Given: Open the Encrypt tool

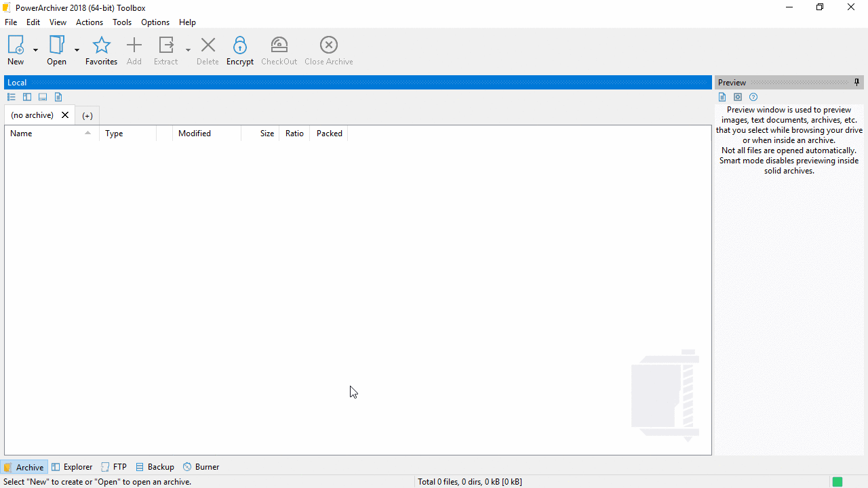Looking at the screenshot, I should point(239,49).
